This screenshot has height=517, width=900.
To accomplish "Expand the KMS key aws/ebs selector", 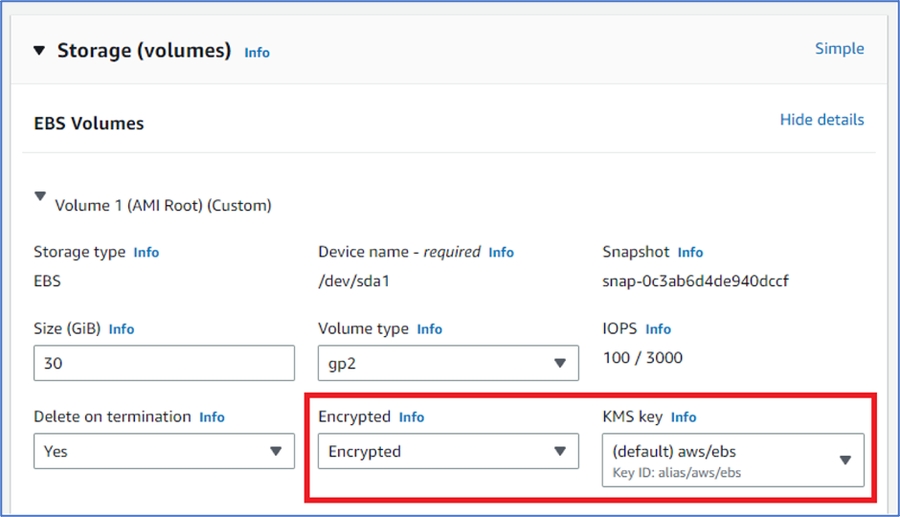I will [733, 459].
